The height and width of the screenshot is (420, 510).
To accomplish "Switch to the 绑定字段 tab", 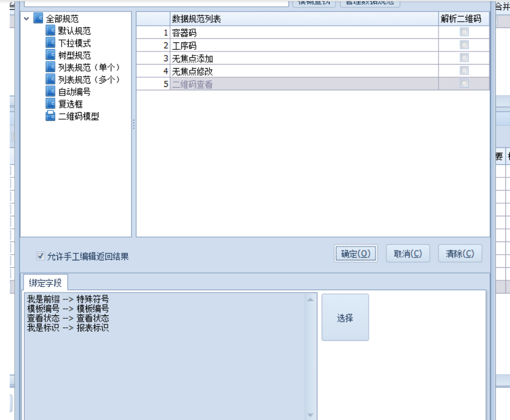I will click(45, 282).
